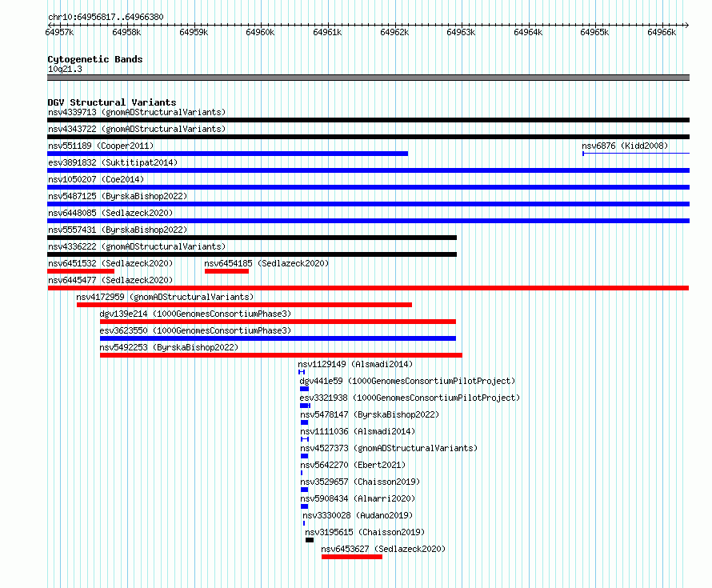Select nsv5492253 (ByrskaBishop2022) label
Screen dimensions: 712x588
tap(169, 347)
